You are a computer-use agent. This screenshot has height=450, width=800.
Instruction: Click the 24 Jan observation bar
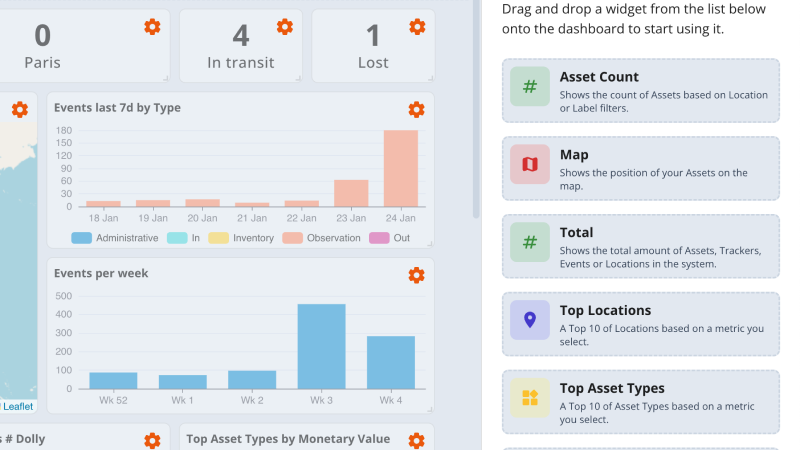pos(401,168)
